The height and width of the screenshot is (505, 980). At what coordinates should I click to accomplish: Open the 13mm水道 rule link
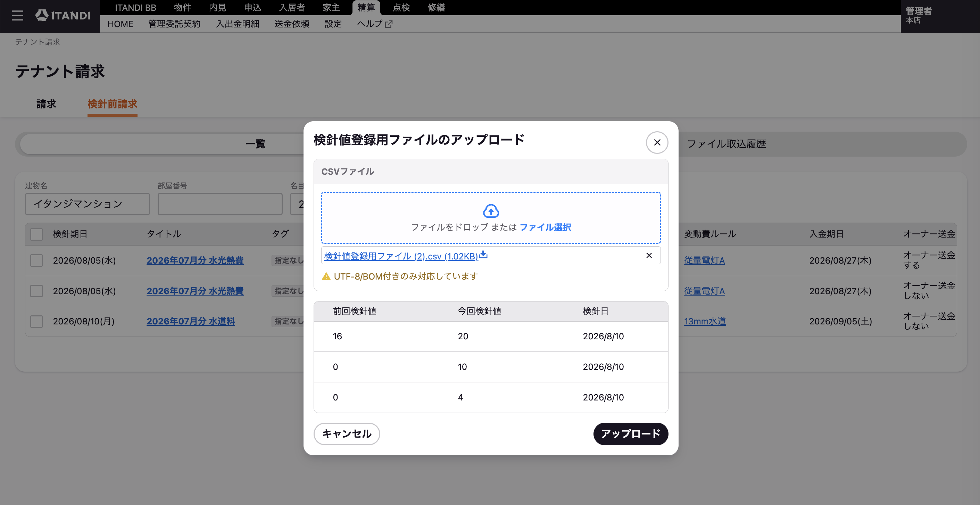coord(705,322)
